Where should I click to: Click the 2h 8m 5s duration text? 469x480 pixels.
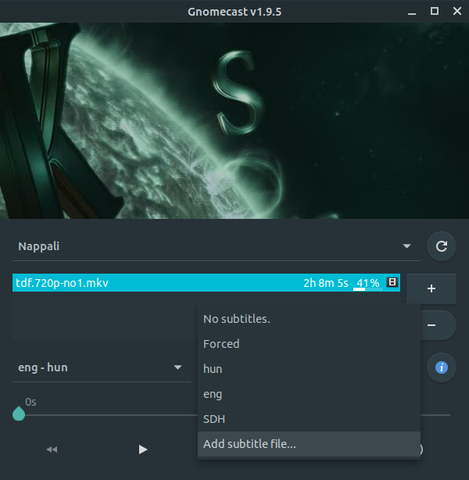click(326, 283)
